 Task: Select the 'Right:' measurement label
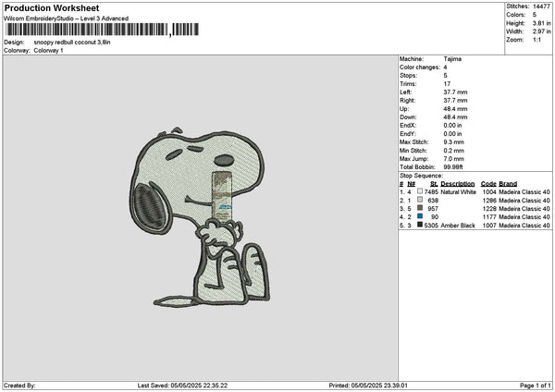click(407, 101)
